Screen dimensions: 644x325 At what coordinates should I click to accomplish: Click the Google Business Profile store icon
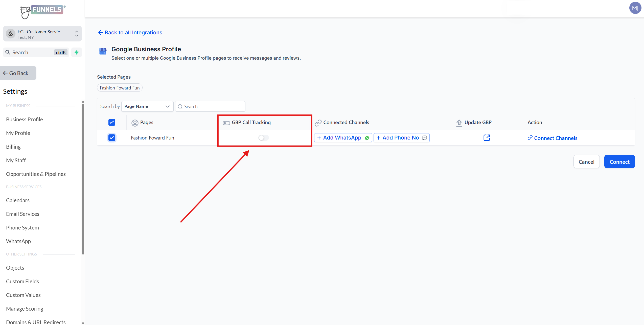pos(103,51)
